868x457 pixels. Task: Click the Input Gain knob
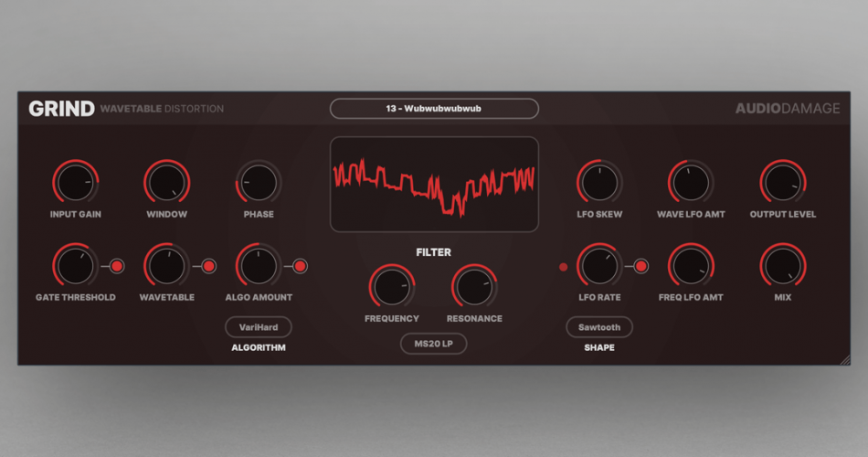pyautogui.click(x=75, y=182)
